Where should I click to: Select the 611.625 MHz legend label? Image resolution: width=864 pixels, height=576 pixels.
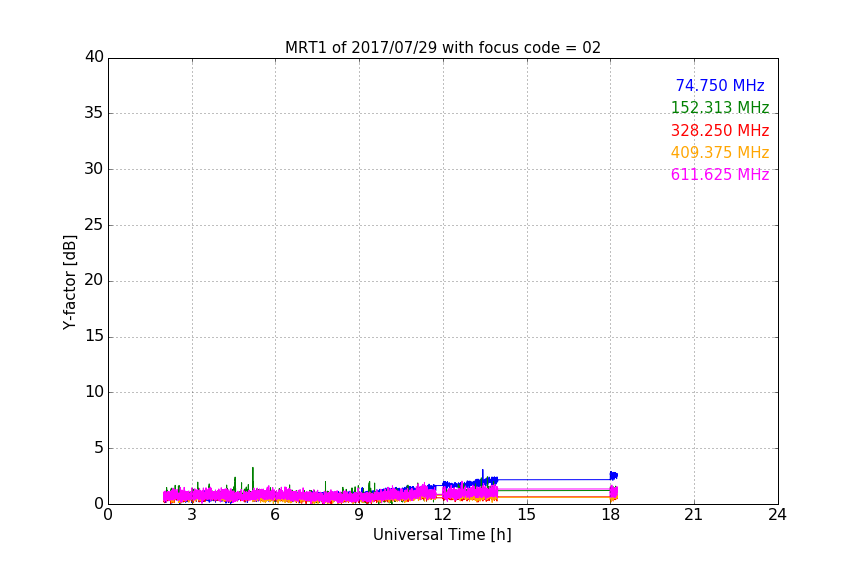[720, 175]
